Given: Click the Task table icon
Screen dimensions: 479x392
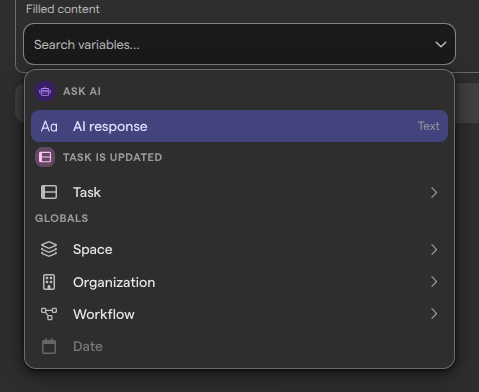Looking at the screenshot, I should point(49,192).
